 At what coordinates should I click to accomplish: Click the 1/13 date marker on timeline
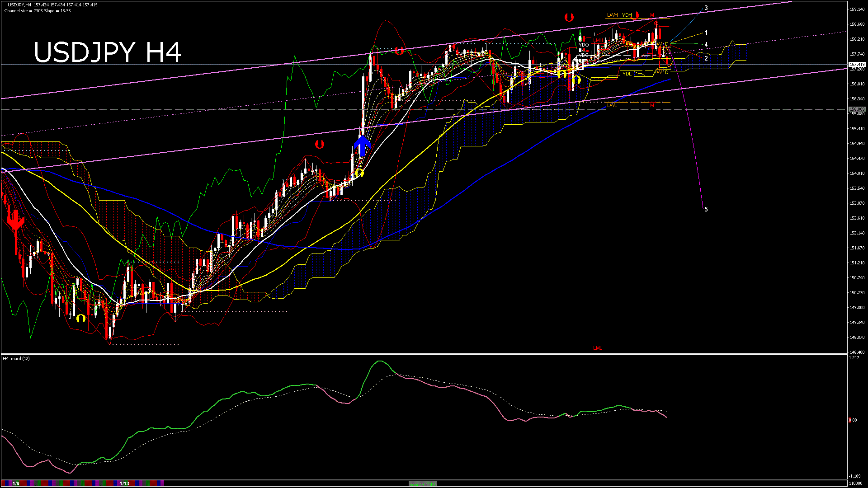(124, 483)
